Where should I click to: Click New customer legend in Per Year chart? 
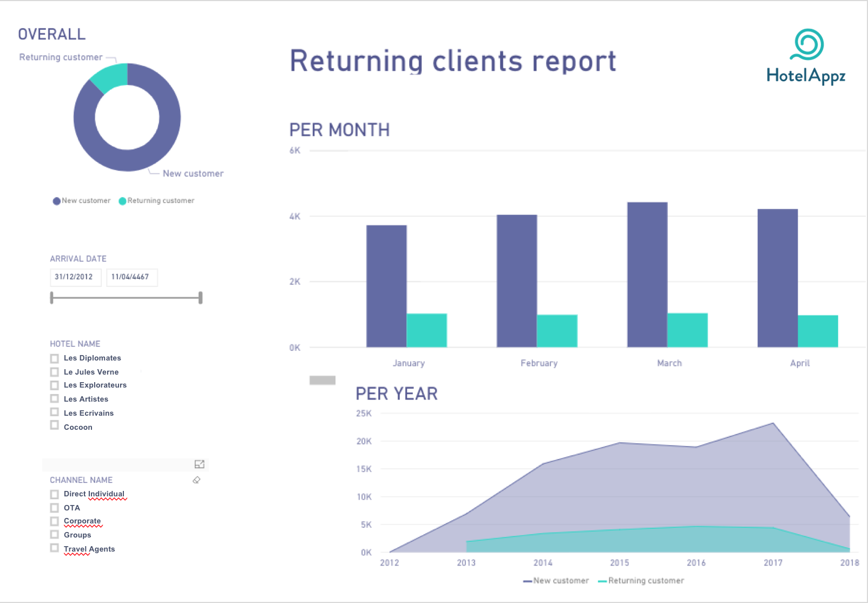tap(556, 581)
